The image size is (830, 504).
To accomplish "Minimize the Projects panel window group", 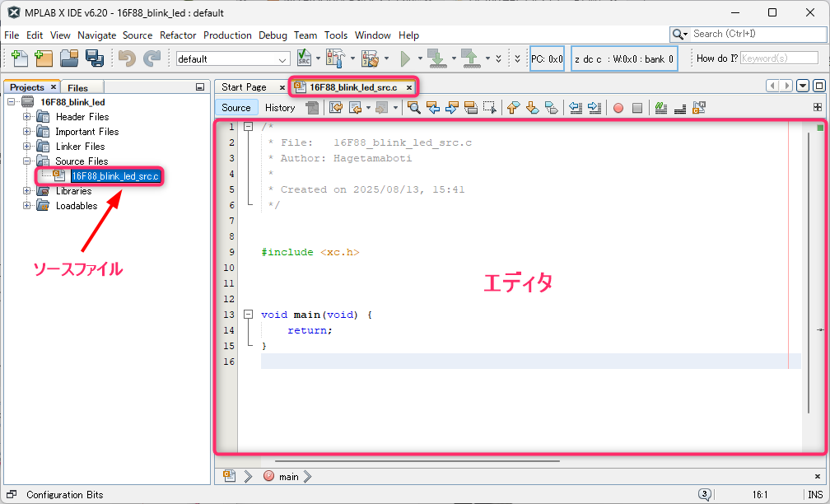I will 200,87.
